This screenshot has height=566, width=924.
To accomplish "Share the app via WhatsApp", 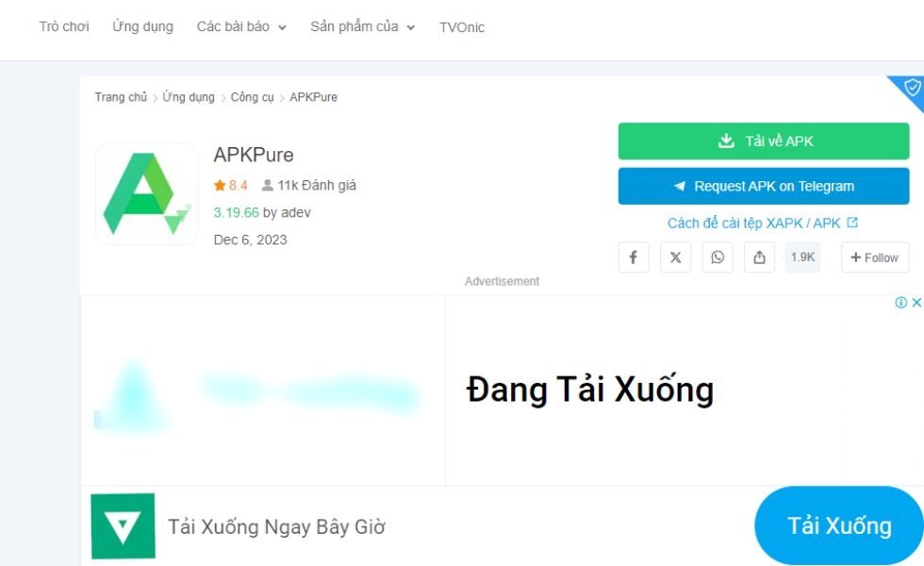I will [718, 257].
